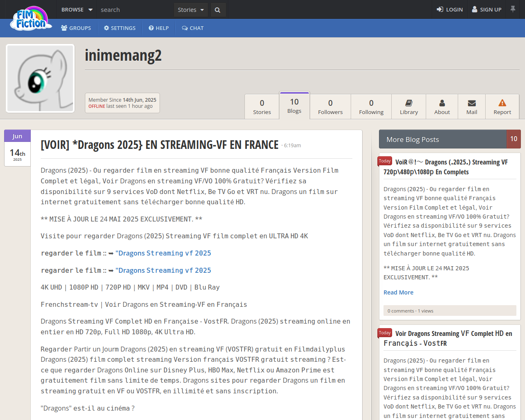This screenshot has height=420, width=525.
Task: Open the Groups menu item
Action: (76, 28)
